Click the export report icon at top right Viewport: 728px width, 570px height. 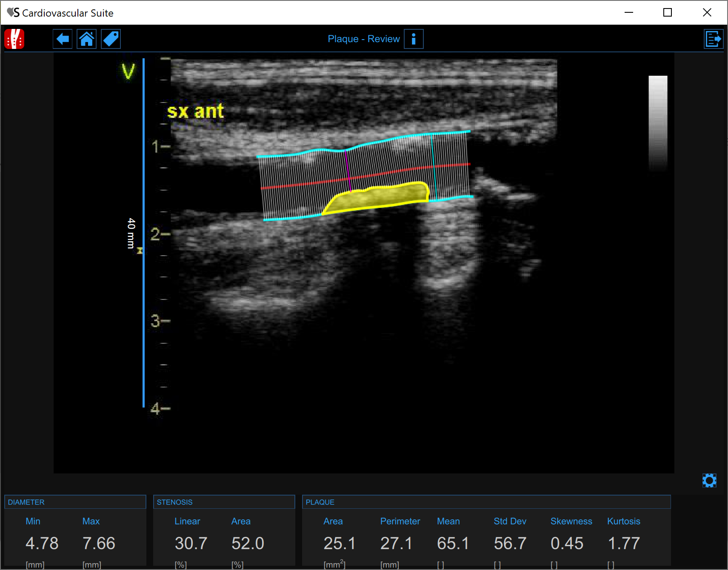coord(713,39)
